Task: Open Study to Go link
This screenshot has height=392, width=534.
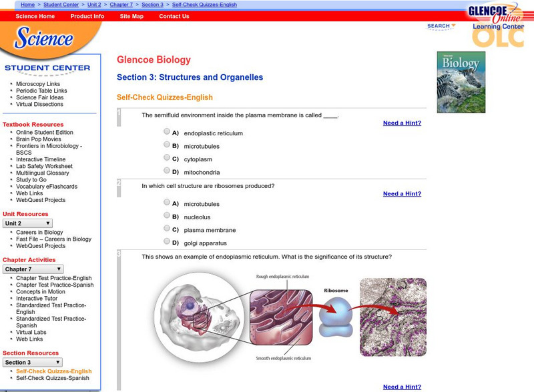Action: (x=31, y=180)
